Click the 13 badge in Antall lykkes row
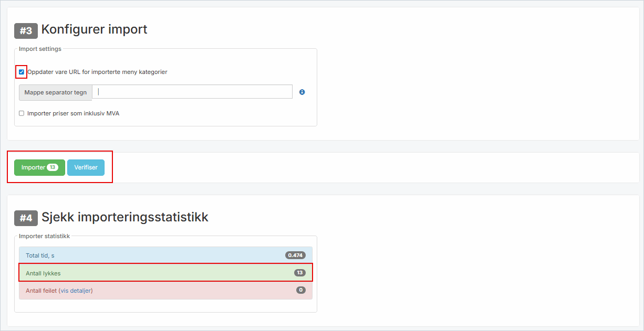Viewport: 644px width, 331px height. [x=299, y=273]
